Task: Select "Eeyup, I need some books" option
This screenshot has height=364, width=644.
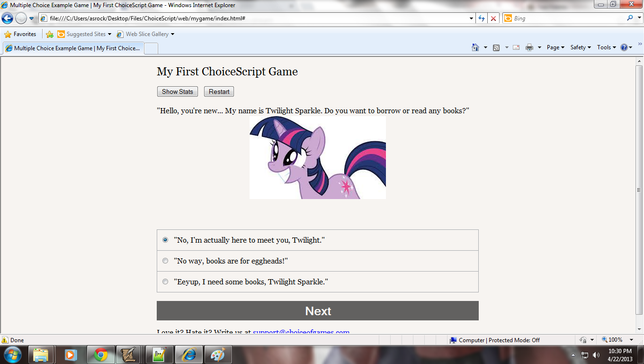Action: (x=318, y=282)
